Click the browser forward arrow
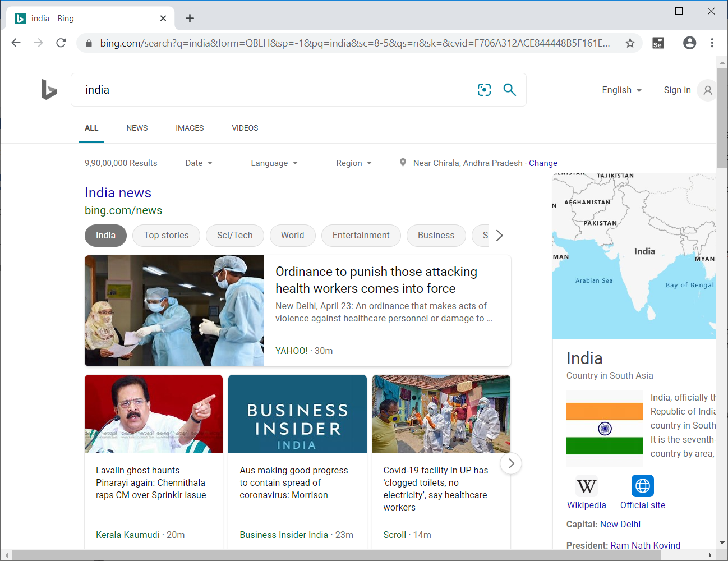 (x=38, y=43)
